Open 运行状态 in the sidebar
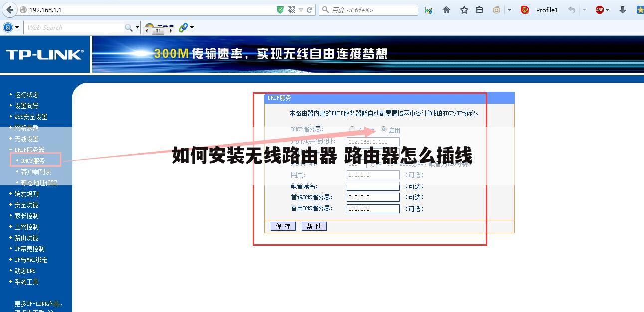Image resolution: width=644 pixels, height=312 pixels. pyautogui.click(x=26, y=95)
